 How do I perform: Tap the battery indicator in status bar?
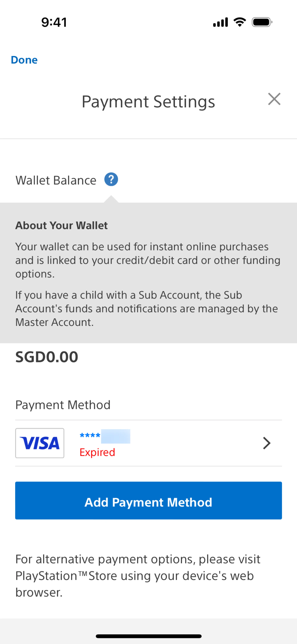coord(262,22)
